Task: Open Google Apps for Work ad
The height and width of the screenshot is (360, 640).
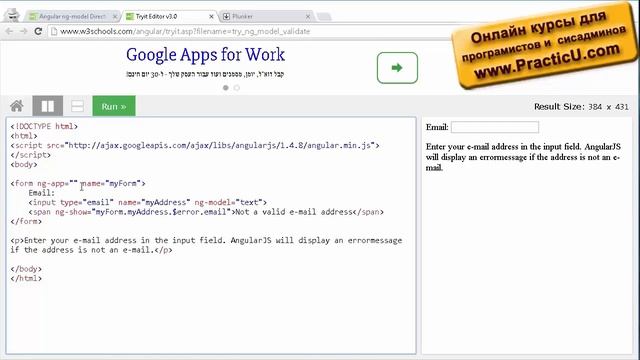Action: click(x=205, y=55)
